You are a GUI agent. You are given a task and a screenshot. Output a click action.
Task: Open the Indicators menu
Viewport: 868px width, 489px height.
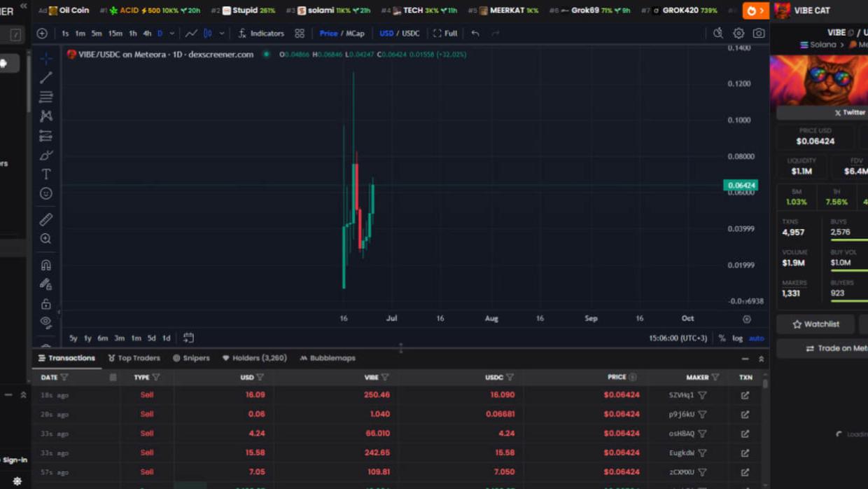(261, 33)
